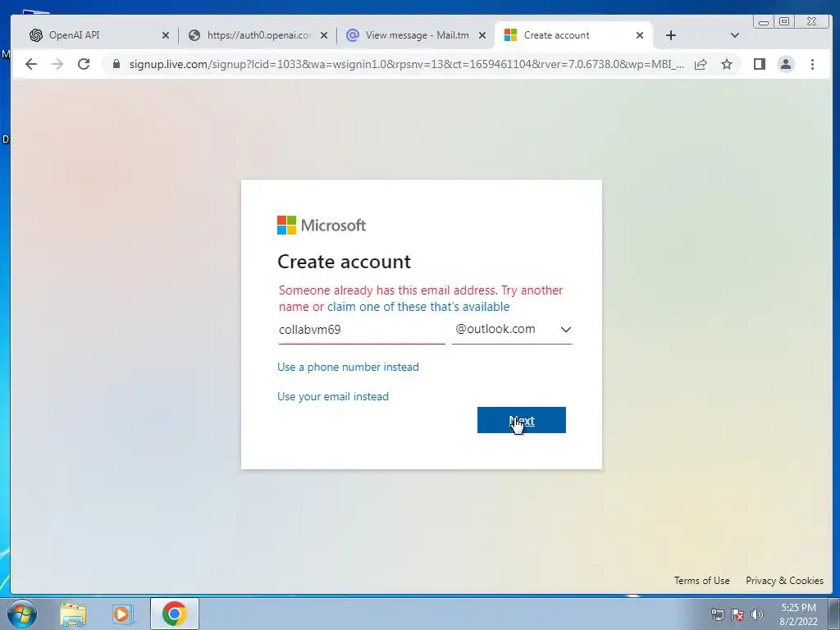The width and height of the screenshot is (840, 630).
Task: Open Terms of Use link
Action: point(702,581)
